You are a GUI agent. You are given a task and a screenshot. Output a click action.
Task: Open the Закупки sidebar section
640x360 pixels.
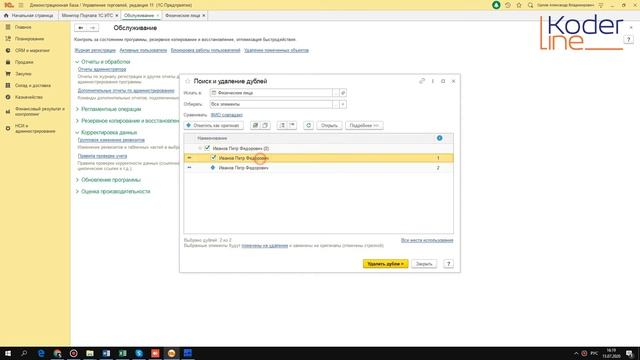[x=23, y=74]
